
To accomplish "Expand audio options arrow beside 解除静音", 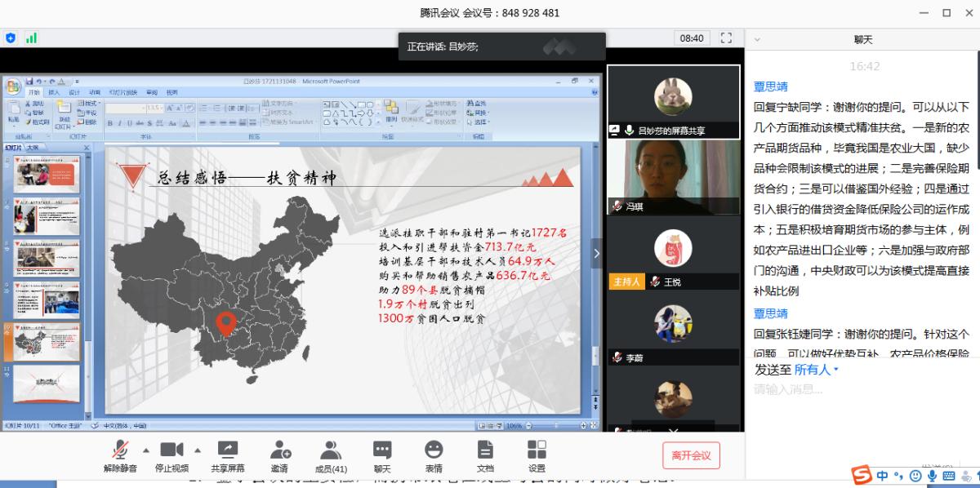I will [x=146, y=450].
